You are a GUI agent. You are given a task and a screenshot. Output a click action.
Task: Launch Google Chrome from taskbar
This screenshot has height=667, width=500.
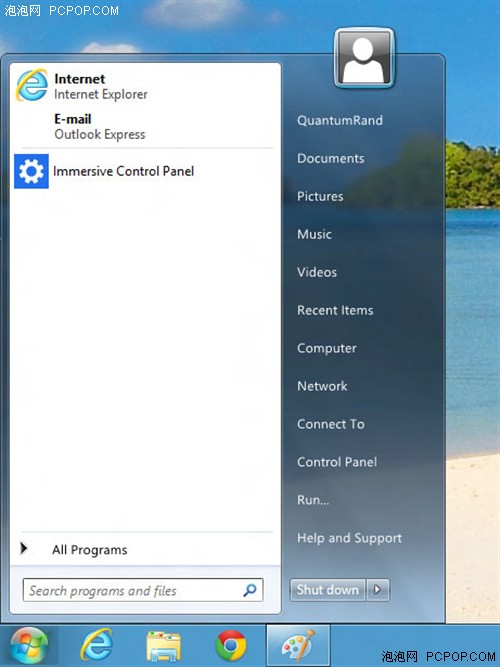click(x=231, y=645)
